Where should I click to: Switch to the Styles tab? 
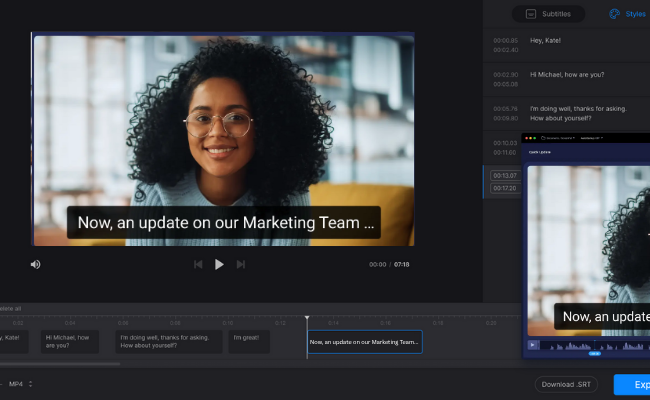tap(629, 14)
